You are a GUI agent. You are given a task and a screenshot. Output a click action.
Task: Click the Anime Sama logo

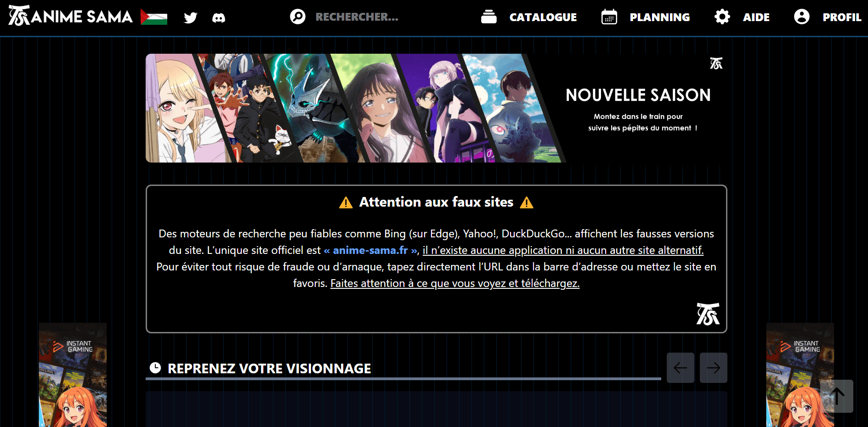coord(71,16)
